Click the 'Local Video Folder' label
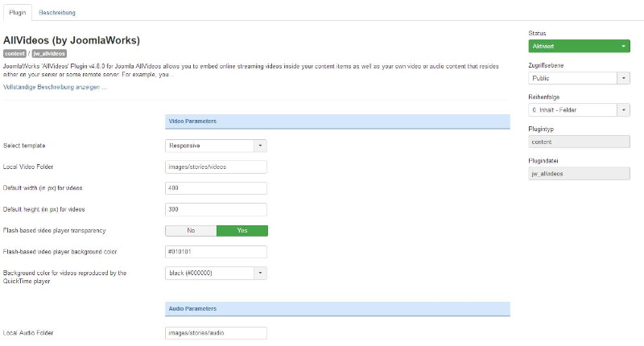The width and height of the screenshot is (644, 346). tap(28, 167)
